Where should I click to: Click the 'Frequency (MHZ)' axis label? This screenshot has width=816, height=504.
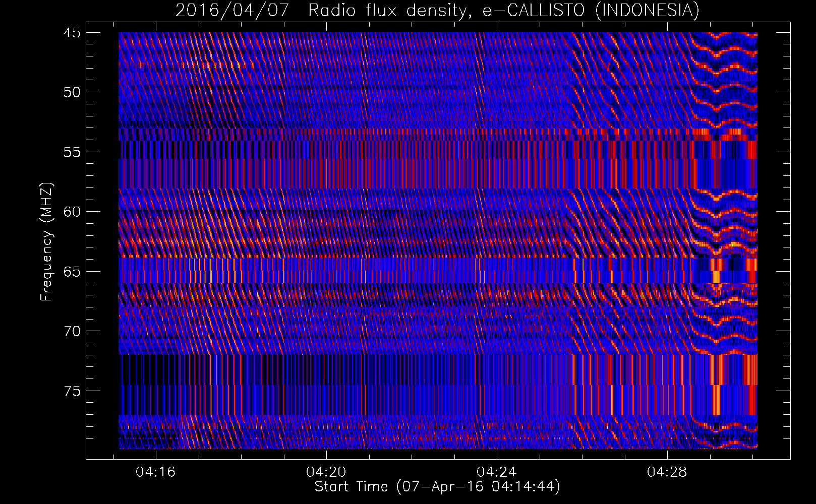coord(46,242)
